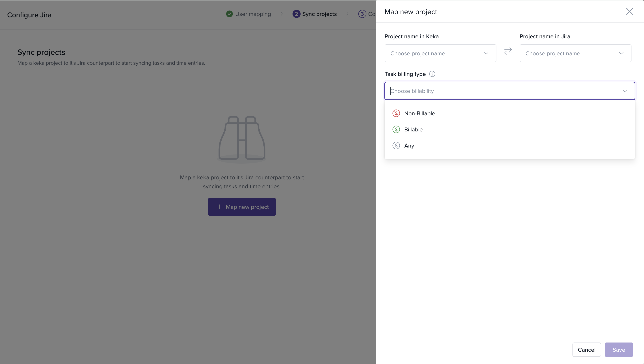Click the gray Any dollar icon
644x364 pixels.
(396, 146)
